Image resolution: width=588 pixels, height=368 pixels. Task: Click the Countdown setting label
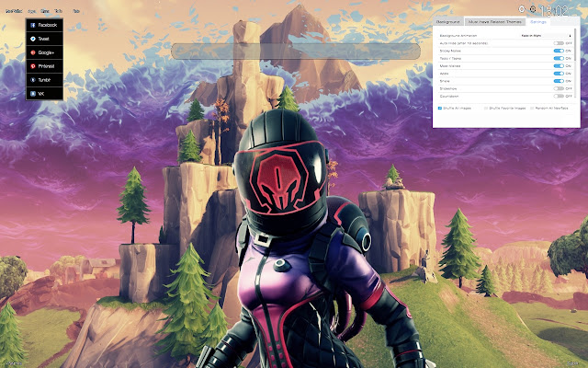pos(449,96)
